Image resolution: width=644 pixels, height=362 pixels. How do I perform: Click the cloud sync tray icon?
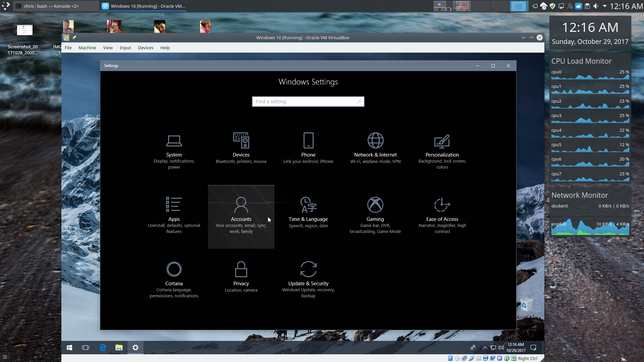pos(543,6)
